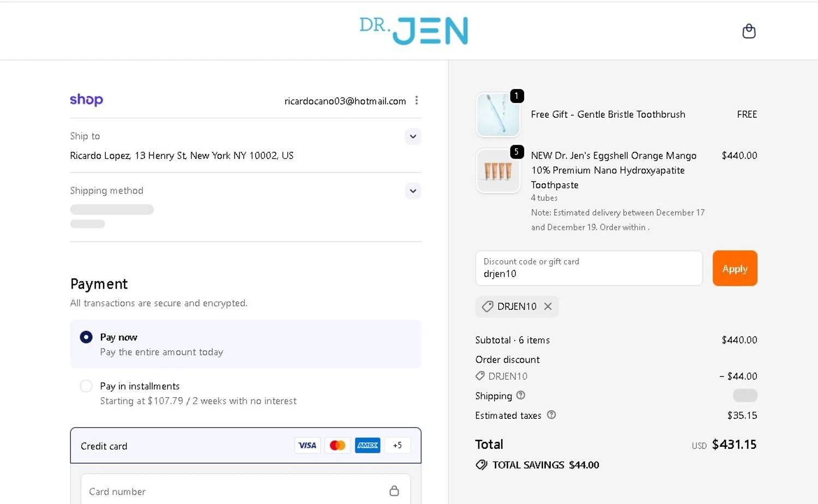Click the Dr. Jen logo
The width and height of the screenshot is (818, 504).
414,30
